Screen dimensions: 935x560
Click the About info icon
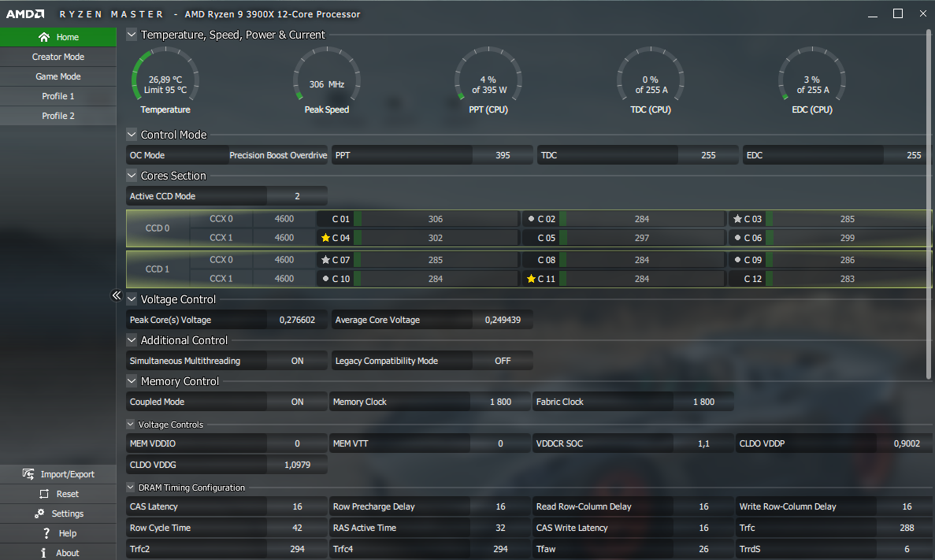point(43,553)
